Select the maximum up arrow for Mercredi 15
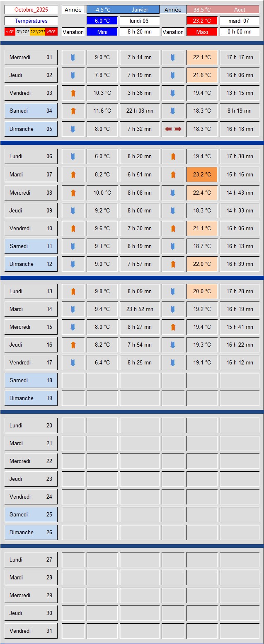Screen dimensions: 264x644 pyautogui.click(x=173, y=327)
